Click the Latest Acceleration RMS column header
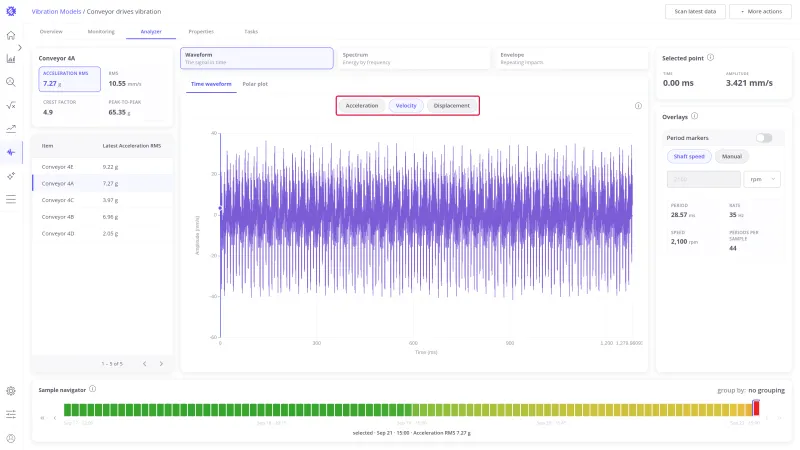 (132, 146)
